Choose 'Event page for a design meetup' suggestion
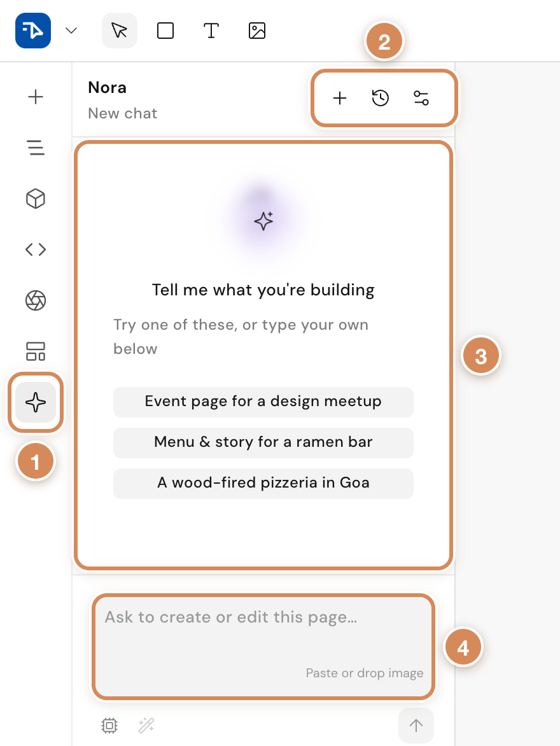 [x=263, y=402]
